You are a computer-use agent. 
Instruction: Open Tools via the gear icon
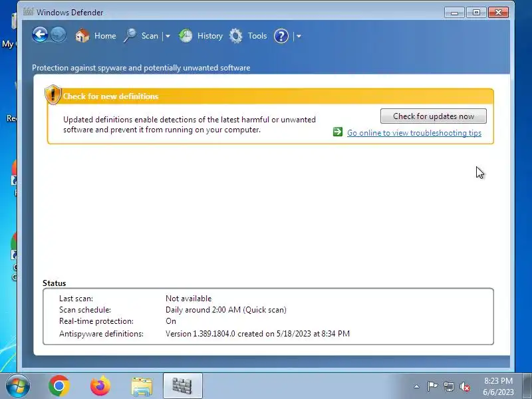tap(236, 36)
